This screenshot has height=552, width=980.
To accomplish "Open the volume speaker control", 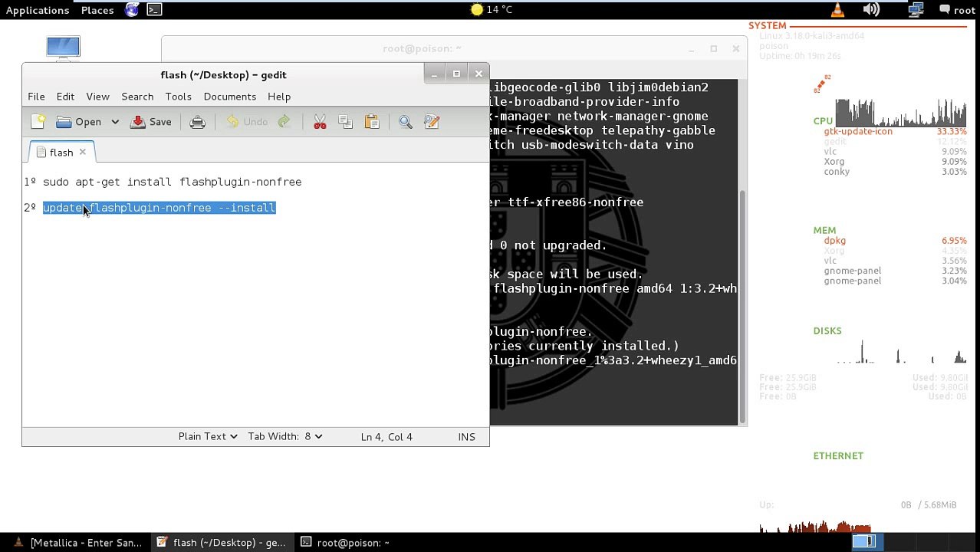I will (870, 10).
